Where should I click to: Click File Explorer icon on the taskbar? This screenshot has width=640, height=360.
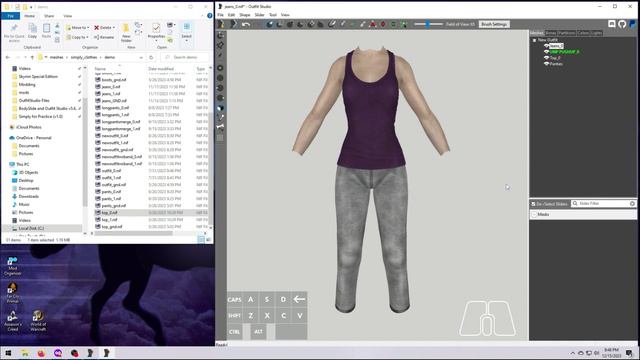tap(25, 353)
